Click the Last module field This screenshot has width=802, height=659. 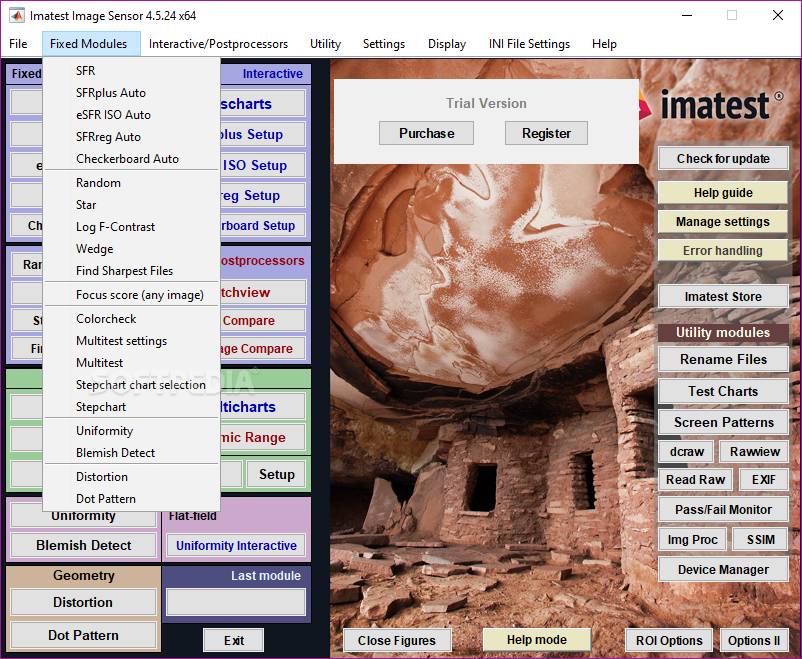[236, 602]
